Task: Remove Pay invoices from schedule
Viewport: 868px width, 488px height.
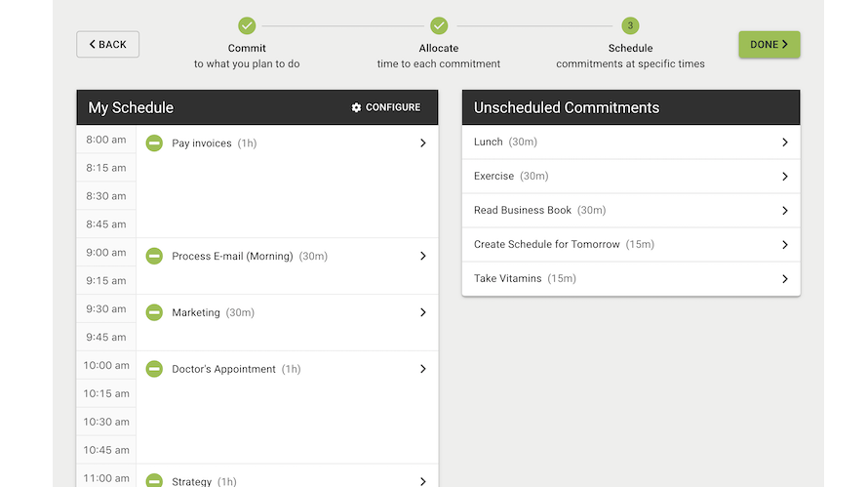Action: 154,143
